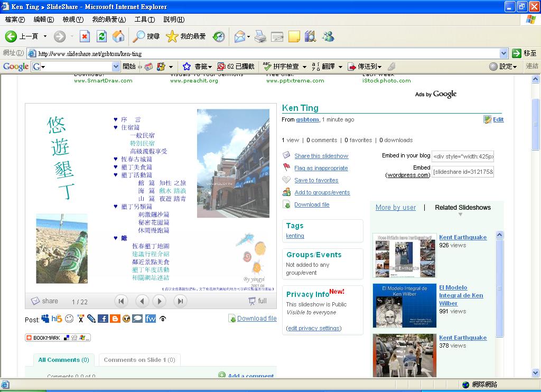This screenshot has width=541, height=392.
Task: Click the slide player share envelope
Action: coord(35,301)
